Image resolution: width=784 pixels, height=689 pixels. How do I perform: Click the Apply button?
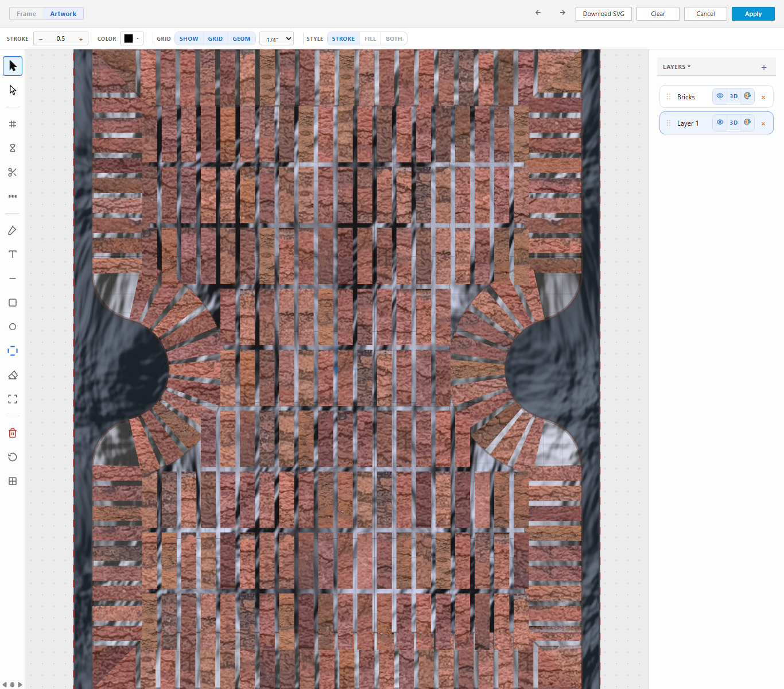753,14
